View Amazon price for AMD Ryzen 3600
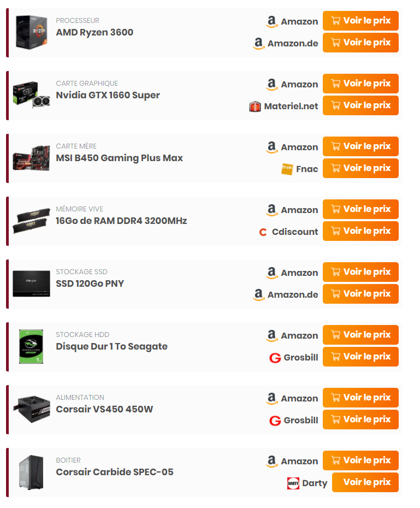 click(360, 21)
